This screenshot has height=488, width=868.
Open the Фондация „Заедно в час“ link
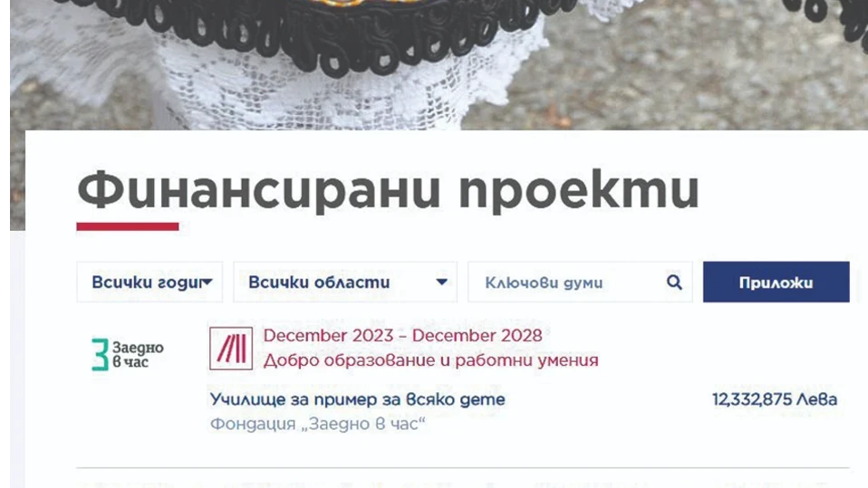click(318, 424)
